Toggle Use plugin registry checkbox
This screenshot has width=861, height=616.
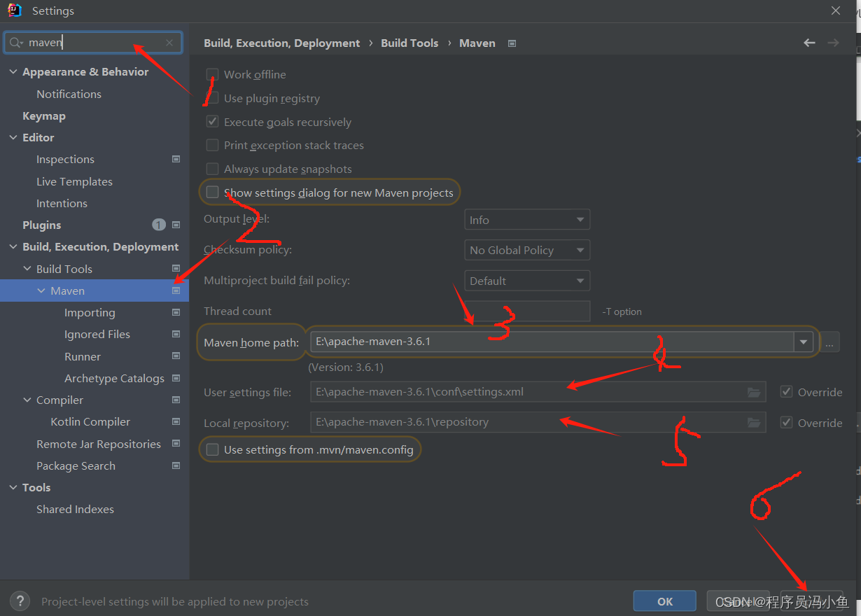tap(213, 98)
